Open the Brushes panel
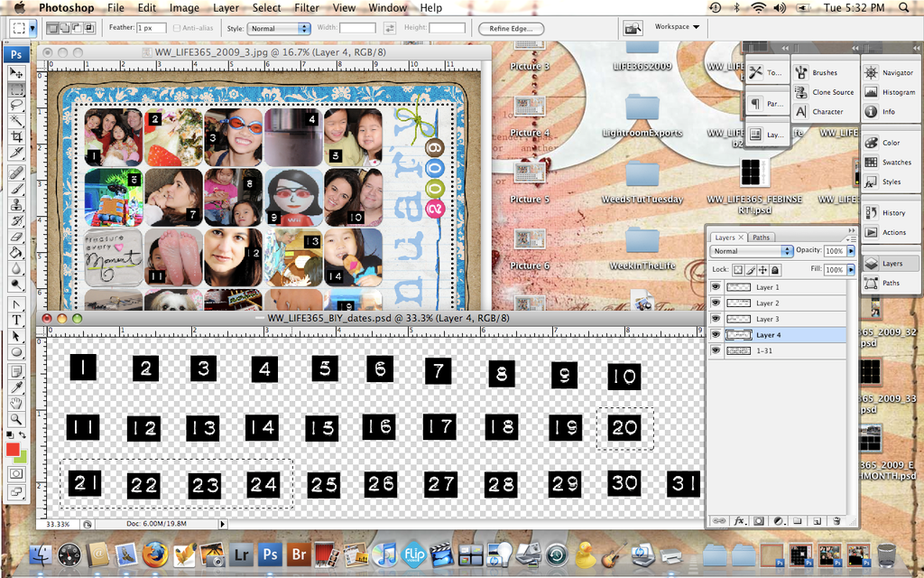Screen dimensions: 924x578 pos(824,72)
